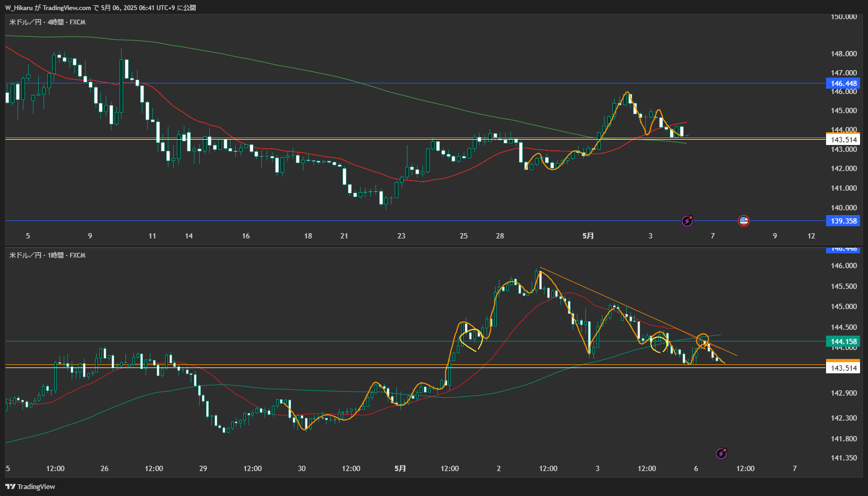This screenshot has height=496, width=868.
Task: Click the 142.000 price axis value
Action: click(844, 168)
